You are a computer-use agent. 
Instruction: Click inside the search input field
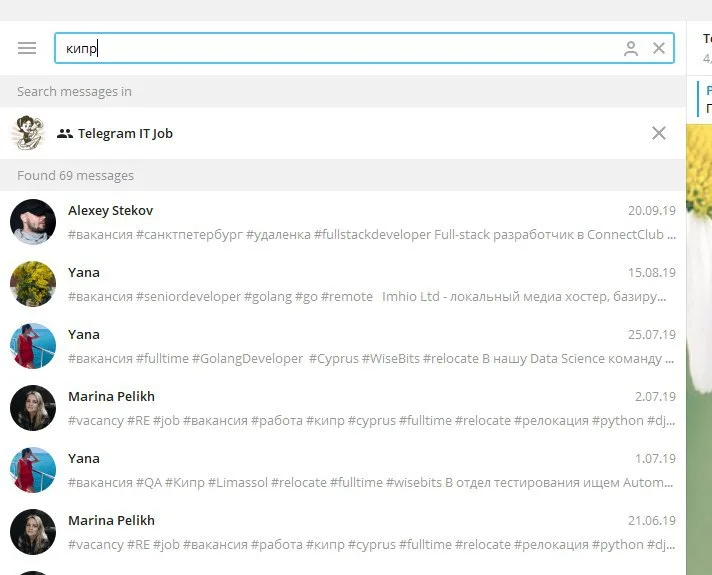click(x=340, y=48)
